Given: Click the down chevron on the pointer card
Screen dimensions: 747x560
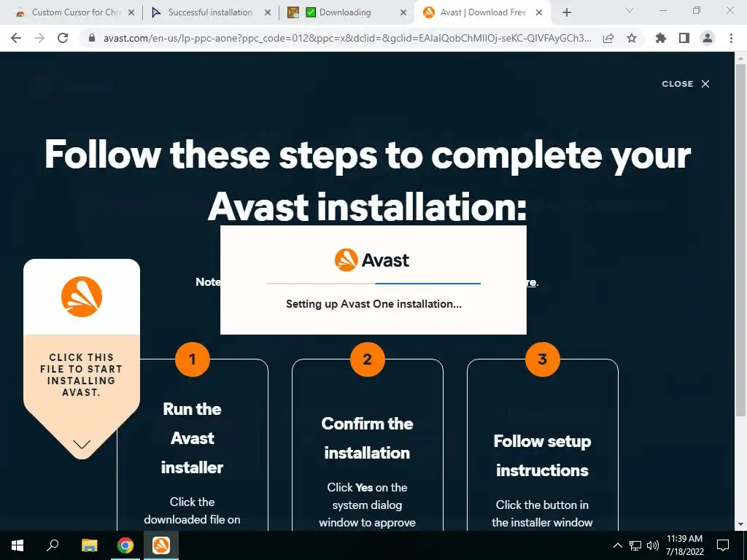Looking at the screenshot, I should point(82,444).
